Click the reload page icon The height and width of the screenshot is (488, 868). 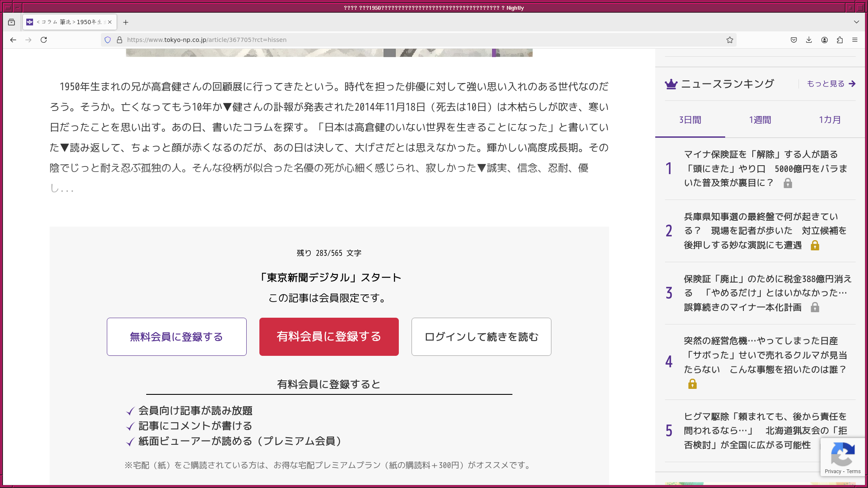click(x=44, y=40)
